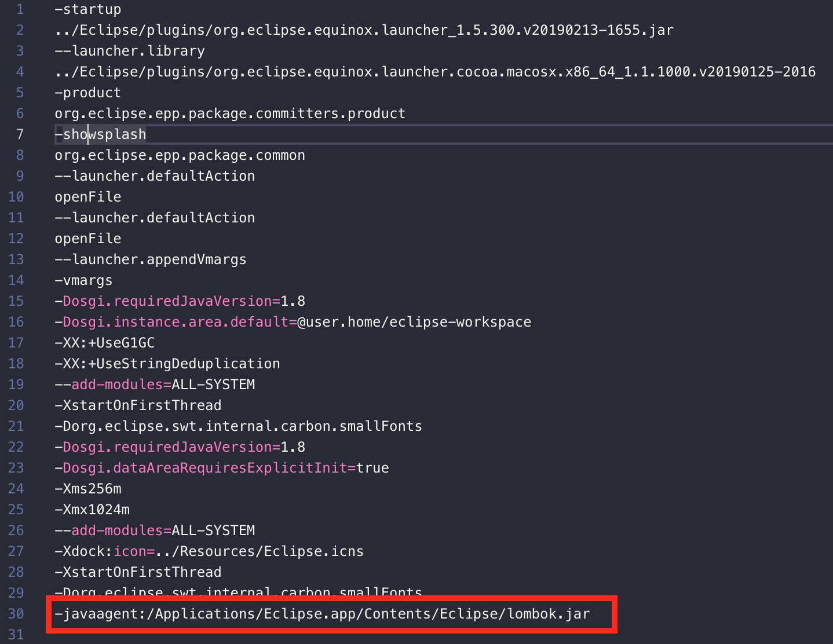Place cursor on the -startup text
The image size is (833, 644).
pyautogui.click(x=87, y=9)
